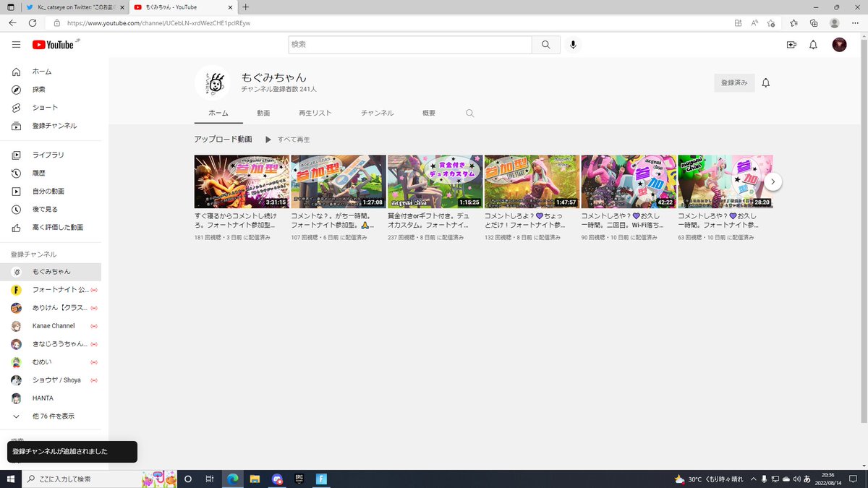Open ショウヤ / Shoya subscription
The height and width of the screenshot is (488, 868).
51,380
